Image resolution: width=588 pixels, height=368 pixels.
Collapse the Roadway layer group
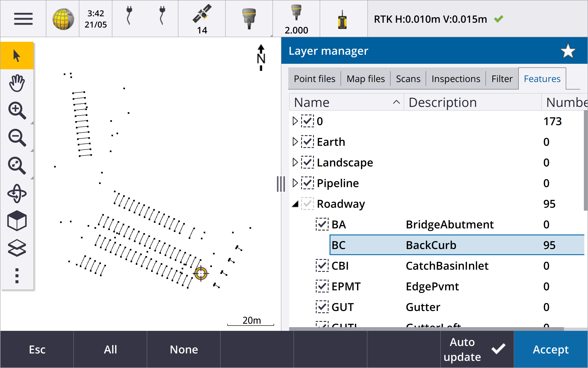pyautogui.click(x=295, y=204)
